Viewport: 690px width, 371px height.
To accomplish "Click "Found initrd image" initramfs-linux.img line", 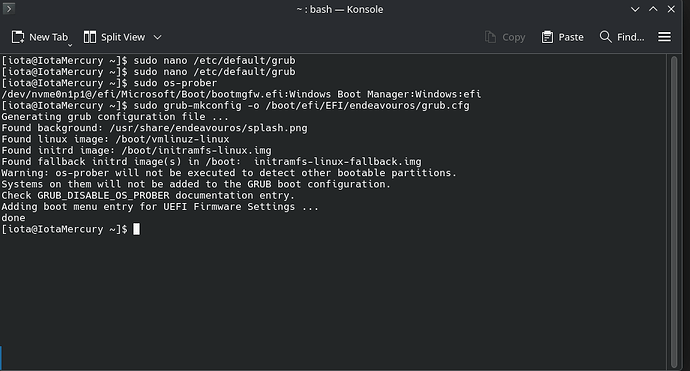I will click(136, 151).
